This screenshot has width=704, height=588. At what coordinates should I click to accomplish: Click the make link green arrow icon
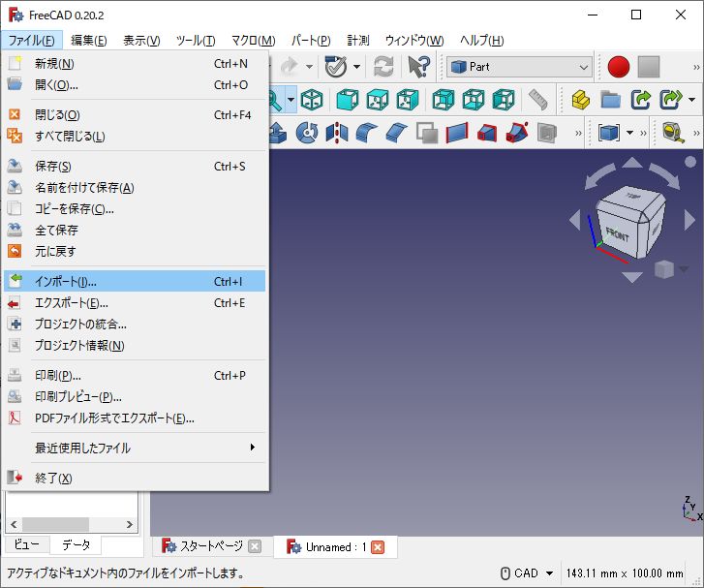point(641,99)
